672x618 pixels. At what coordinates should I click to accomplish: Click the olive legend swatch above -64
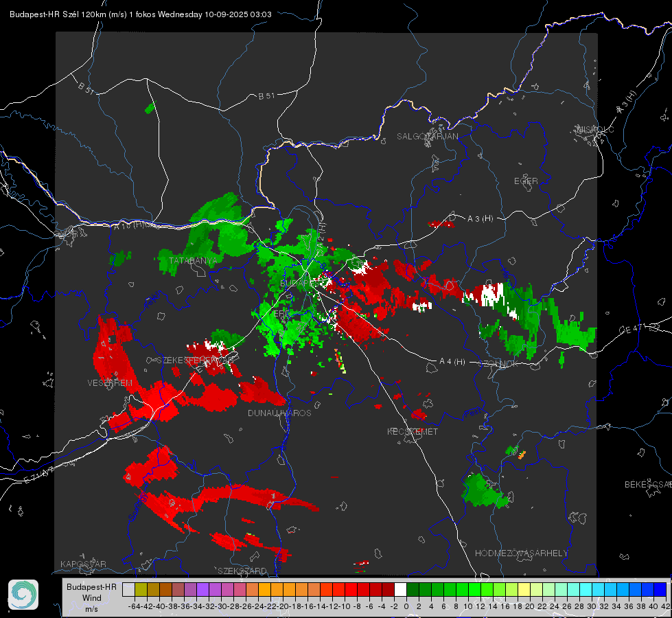141,589
